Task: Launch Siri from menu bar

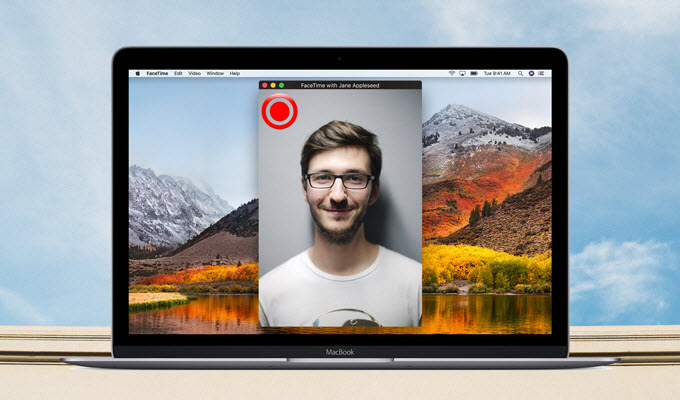Action: point(531,73)
